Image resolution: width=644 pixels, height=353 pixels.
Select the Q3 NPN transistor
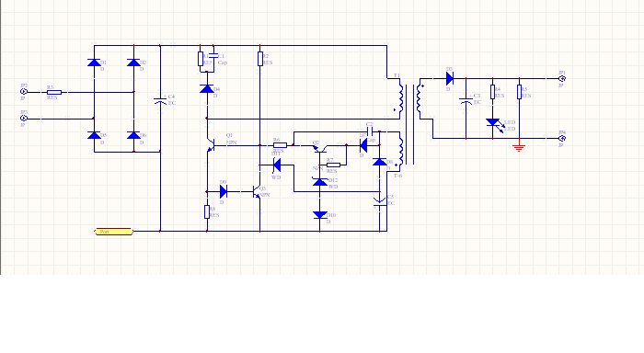[257, 192]
